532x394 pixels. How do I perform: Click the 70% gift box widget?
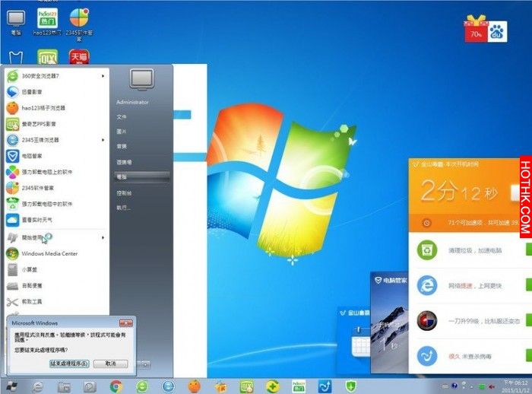(476, 29)
